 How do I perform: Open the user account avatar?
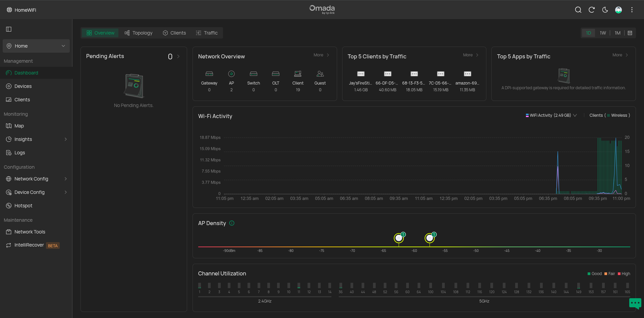tap(619, 10)
